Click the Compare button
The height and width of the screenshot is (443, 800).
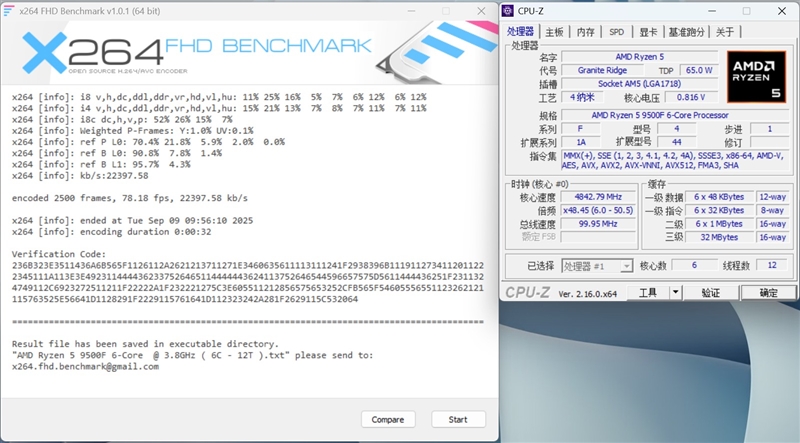click(388, 419)
